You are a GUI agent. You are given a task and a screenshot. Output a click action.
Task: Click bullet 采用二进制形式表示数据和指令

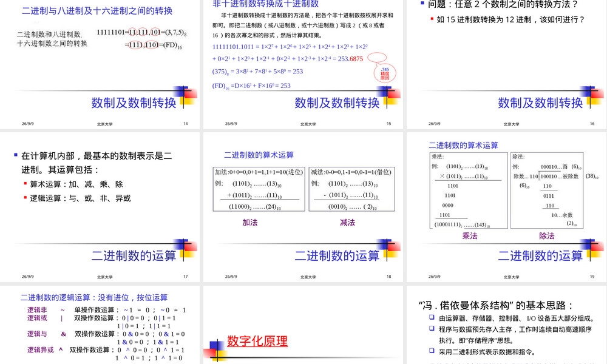click(487, 352)
